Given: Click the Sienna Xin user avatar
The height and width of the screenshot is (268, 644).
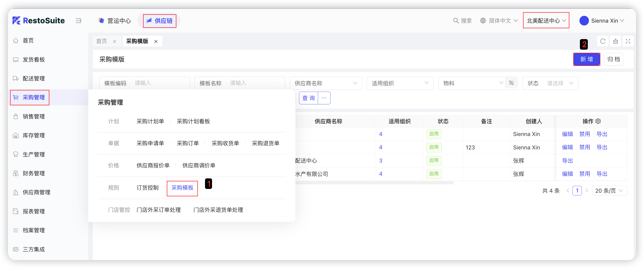Looking at the screenshot, I should coord(584,21).
